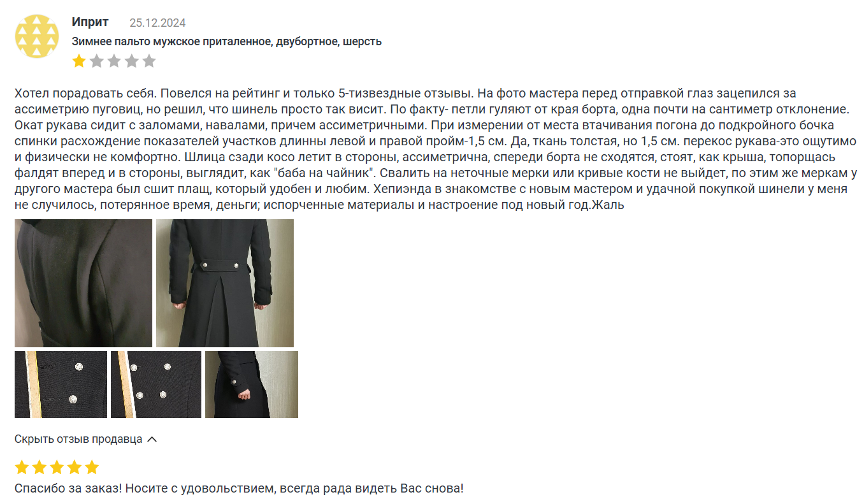This screenshot has height=504, width=864.
Task: Open the side-view coat photo with hand
Action: point(252,384)
